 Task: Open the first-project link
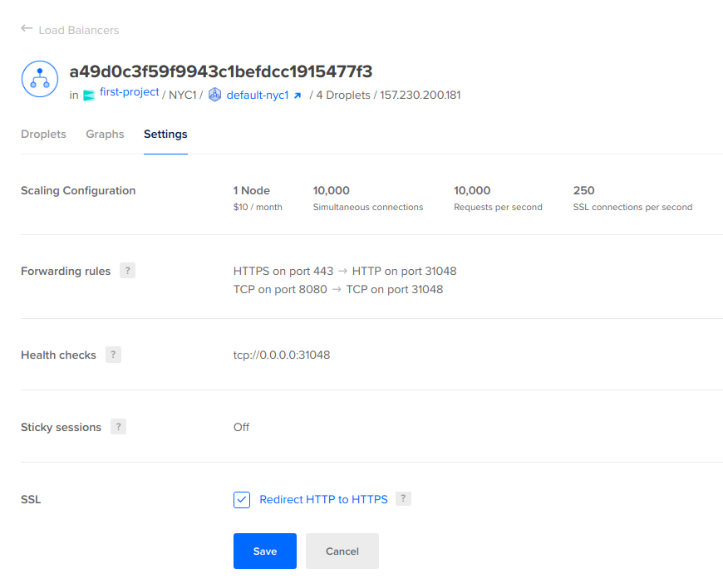point(129,92)
